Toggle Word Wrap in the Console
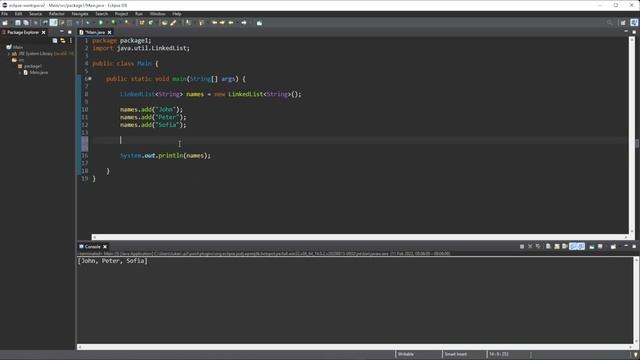 click(x=565, y=247)
